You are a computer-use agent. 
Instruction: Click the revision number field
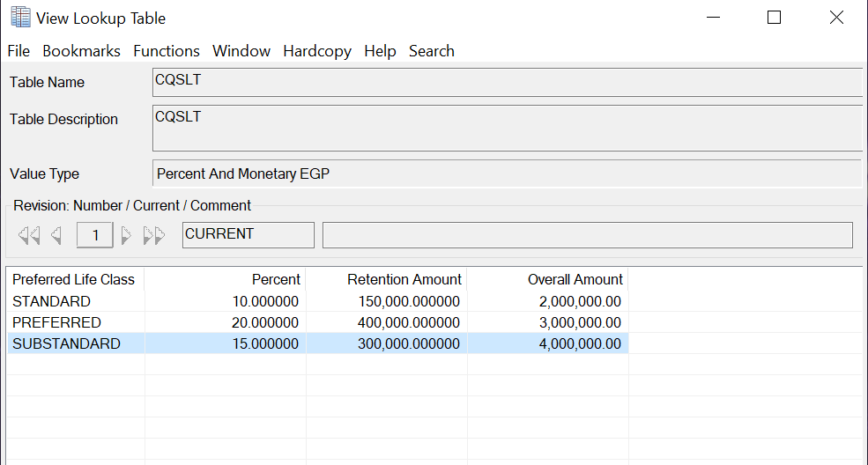pos(95,235)
